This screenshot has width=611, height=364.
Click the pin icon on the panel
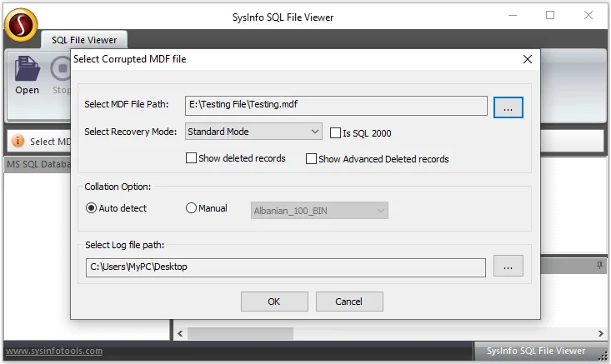point(599,266)
